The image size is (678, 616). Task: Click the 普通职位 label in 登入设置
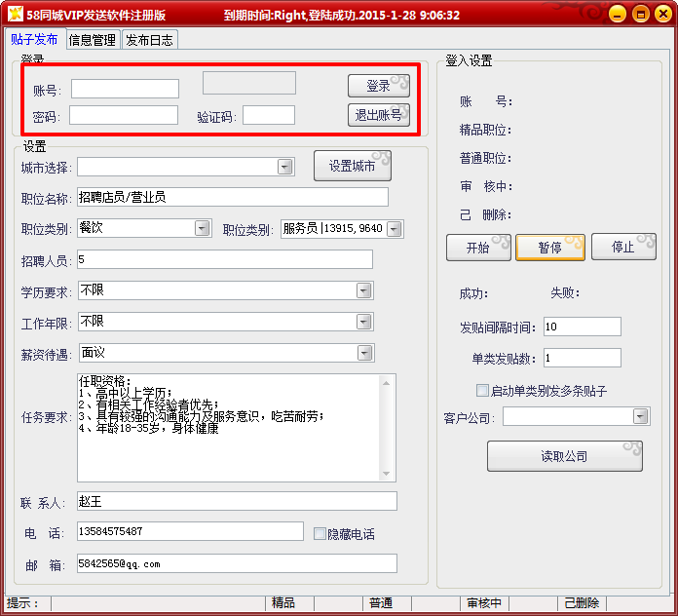[x=485, y=158]
